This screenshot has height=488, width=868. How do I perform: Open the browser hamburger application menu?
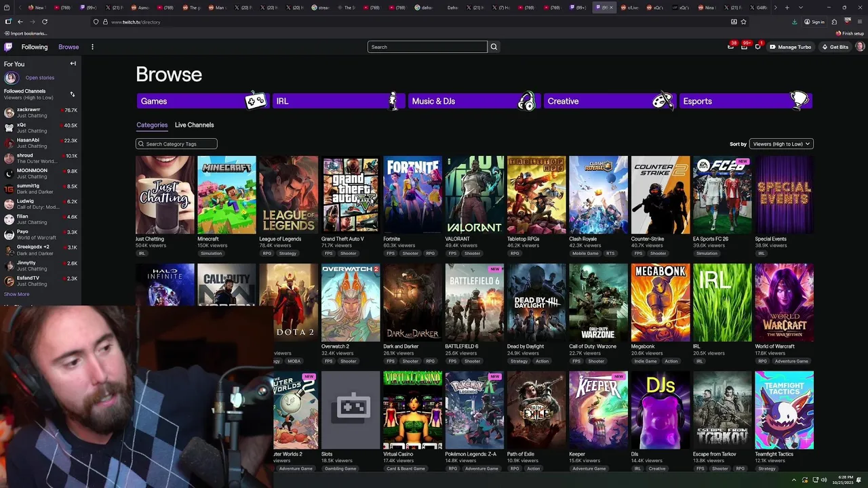pyautogui.click(x=860, y=22)
